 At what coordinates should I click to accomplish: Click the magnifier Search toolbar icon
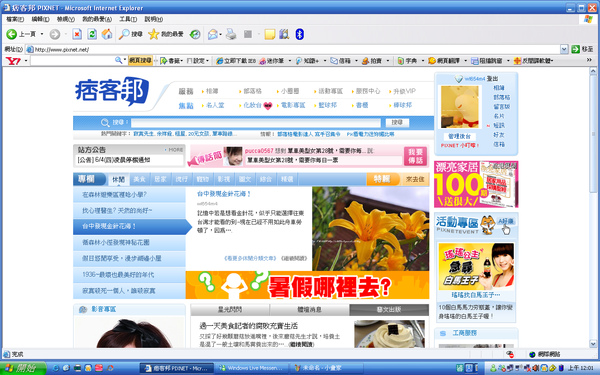pos(124,34)
